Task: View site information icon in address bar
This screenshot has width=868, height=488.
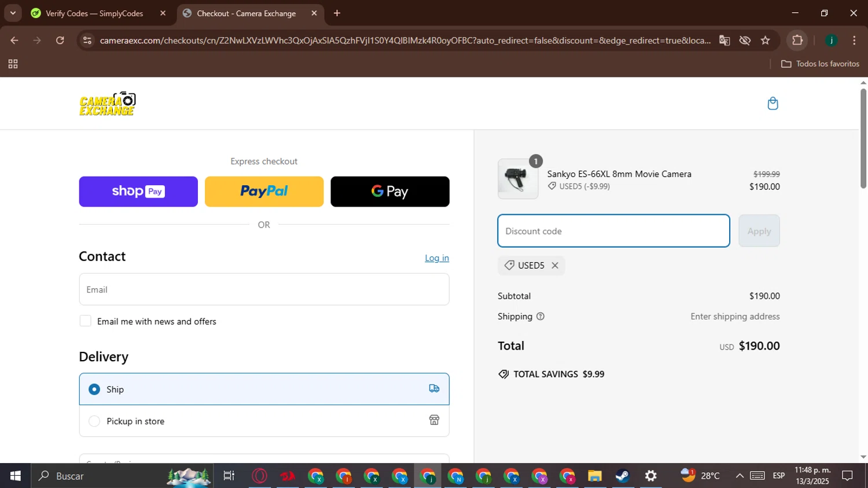Action: (87, 41)
